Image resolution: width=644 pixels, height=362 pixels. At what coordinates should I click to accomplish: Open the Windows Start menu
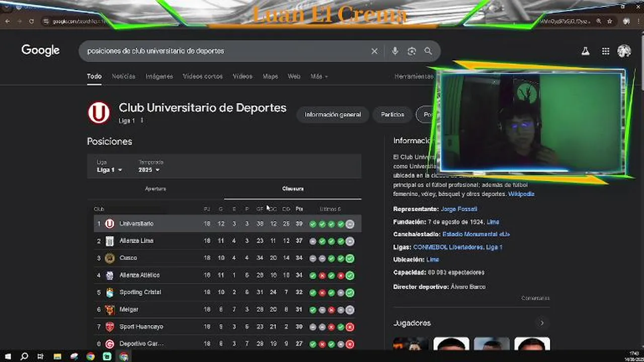tap(8, 356)
